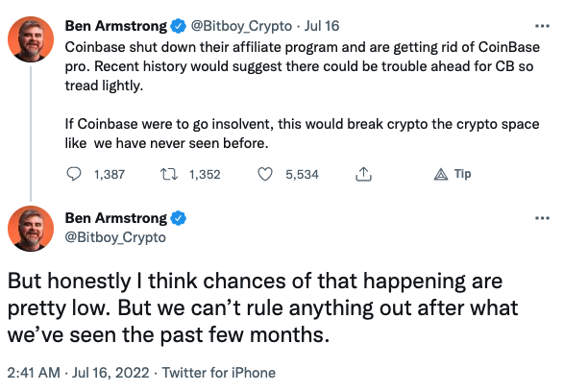Click the 2:41 AM · Jul 16, 2022 timestamp

tap(78, 373)
